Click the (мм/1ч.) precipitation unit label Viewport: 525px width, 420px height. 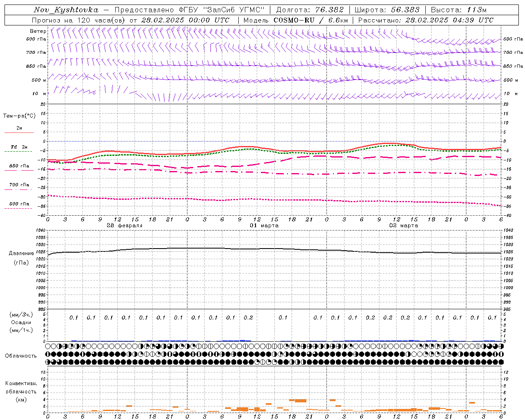click(21, 330)
